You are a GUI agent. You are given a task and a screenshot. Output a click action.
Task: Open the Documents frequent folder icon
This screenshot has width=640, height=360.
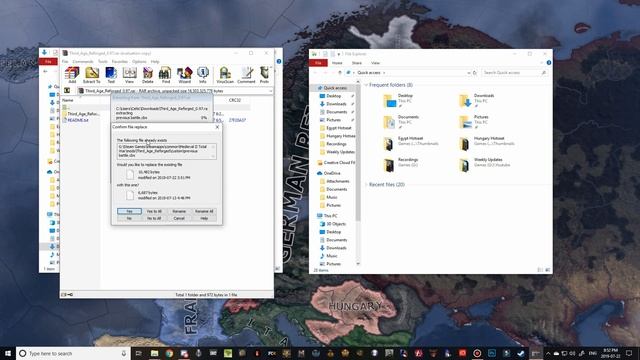(x=390, y=122)
